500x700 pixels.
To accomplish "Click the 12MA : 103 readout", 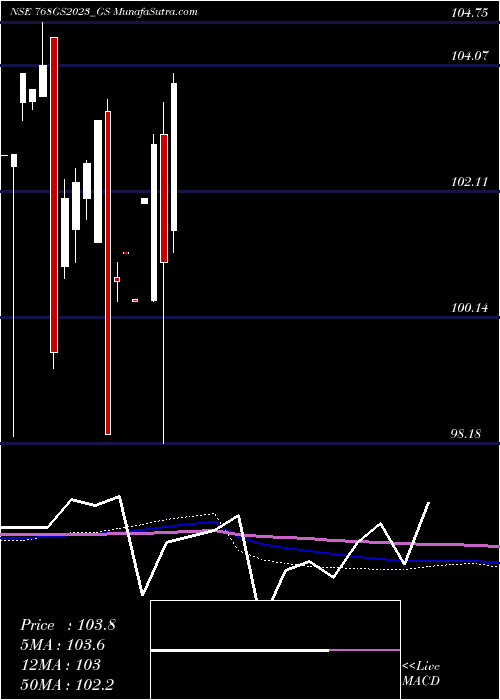I will click(x=60, y=665).
